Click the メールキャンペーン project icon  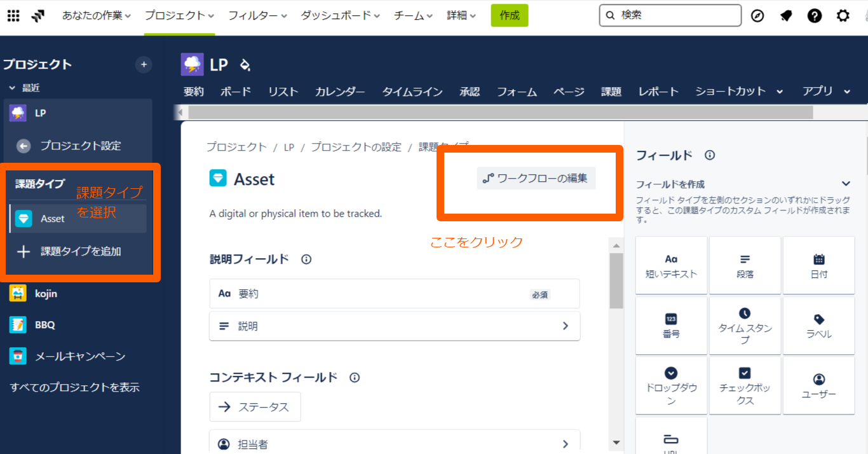(x=18, y=356)
